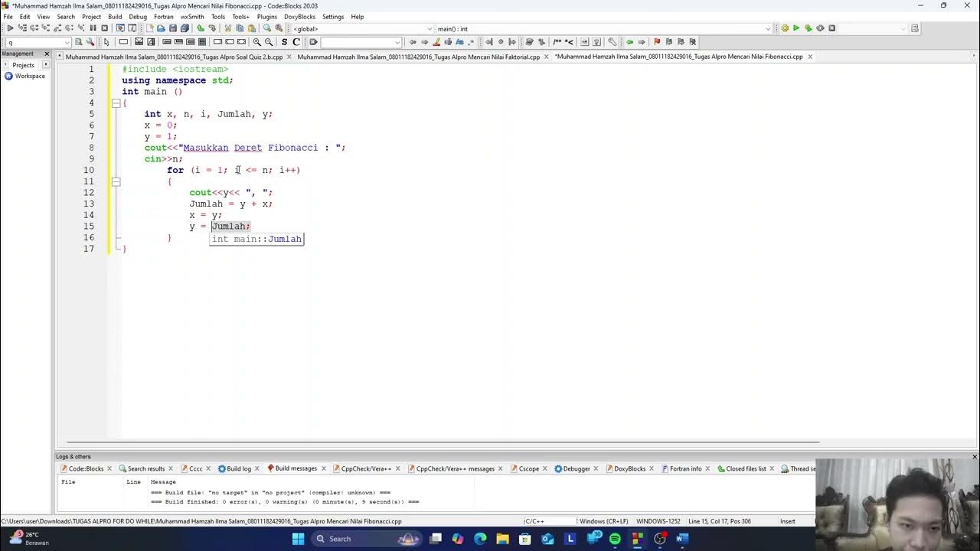Close the Management panel
980x551 pixels.
[47, 54]
